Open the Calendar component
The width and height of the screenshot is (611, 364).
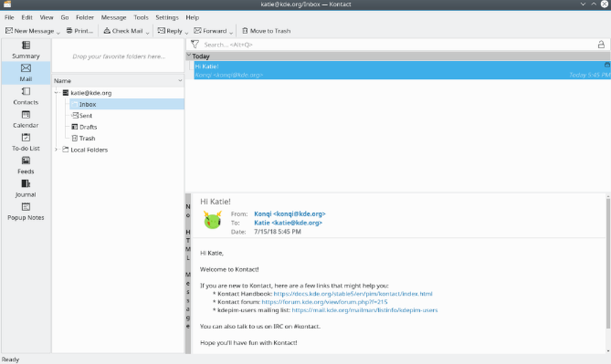[x=26, y=119]
